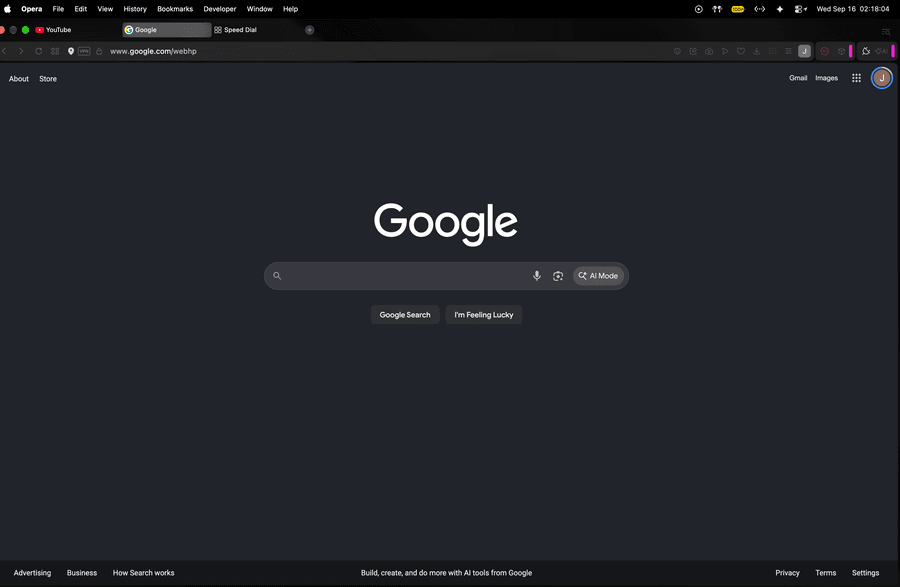The width and height of the screenshot is (900, 587).
Task: Open a new tab with the plus button
Action: [309, 30]
